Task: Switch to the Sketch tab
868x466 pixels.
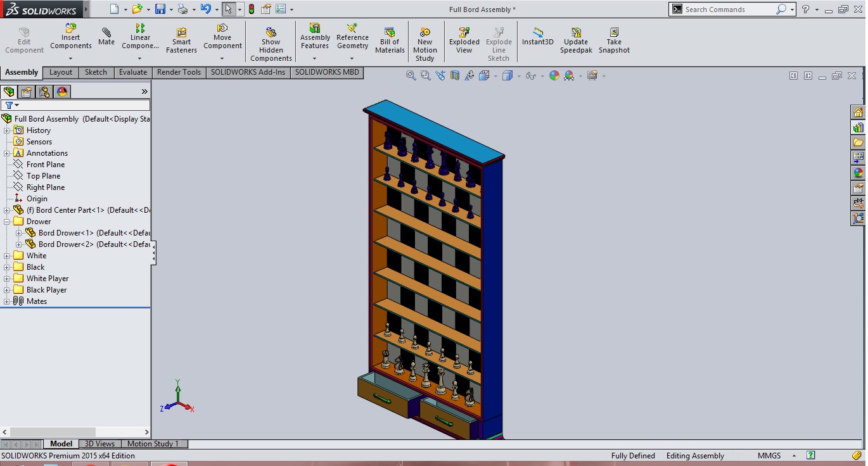Action: (96, 72)
